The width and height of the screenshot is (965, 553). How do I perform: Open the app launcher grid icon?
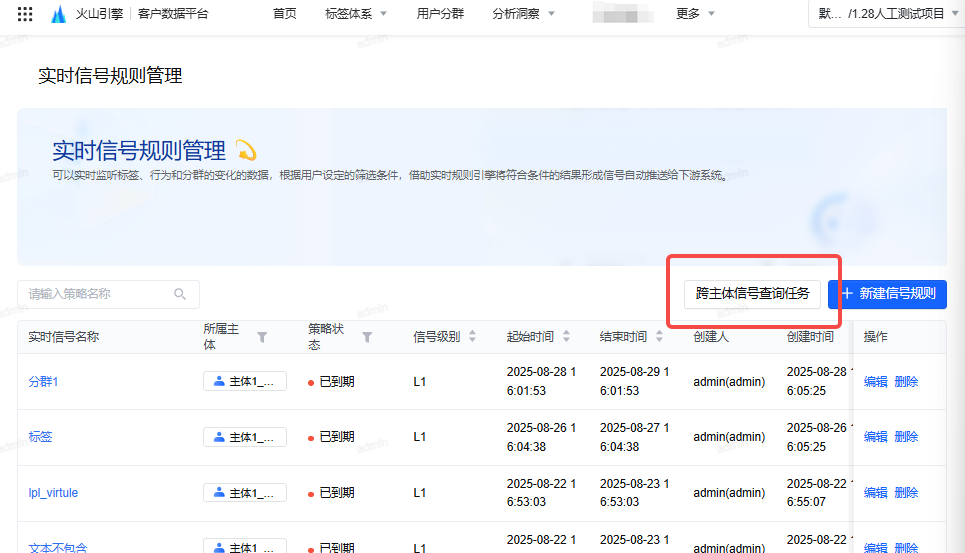point(25,14)
